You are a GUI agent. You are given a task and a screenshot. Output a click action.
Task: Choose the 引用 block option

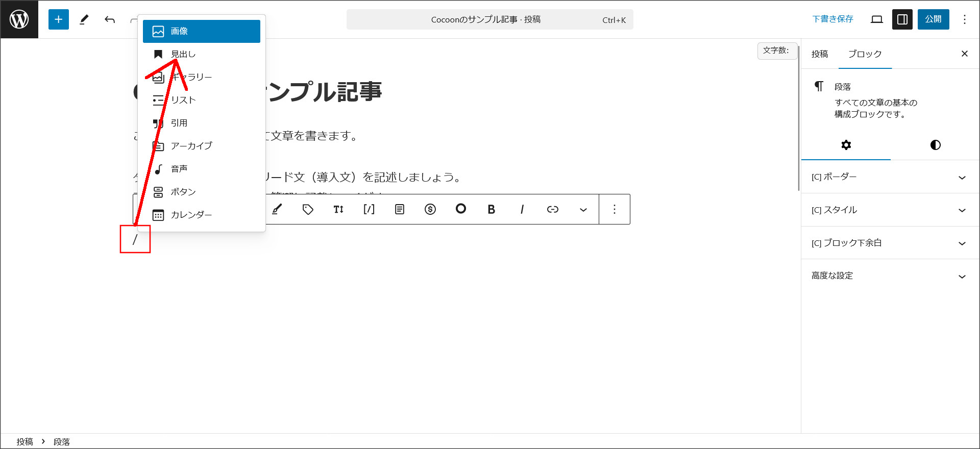point(202,123)
